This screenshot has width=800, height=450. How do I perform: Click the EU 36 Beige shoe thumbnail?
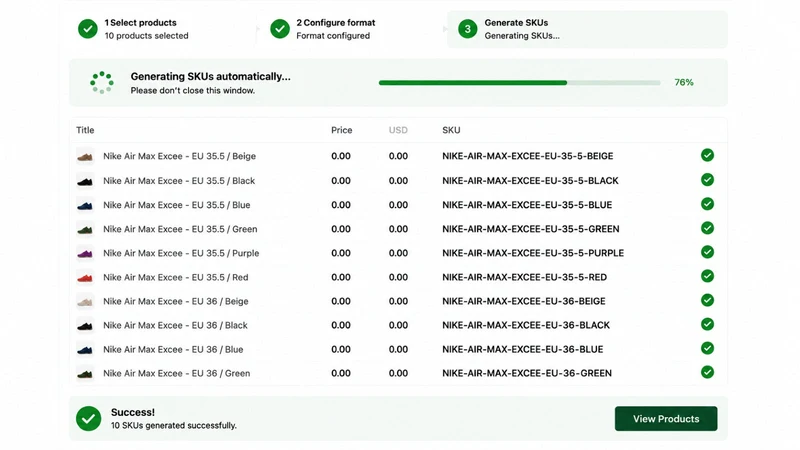[85, 302]
